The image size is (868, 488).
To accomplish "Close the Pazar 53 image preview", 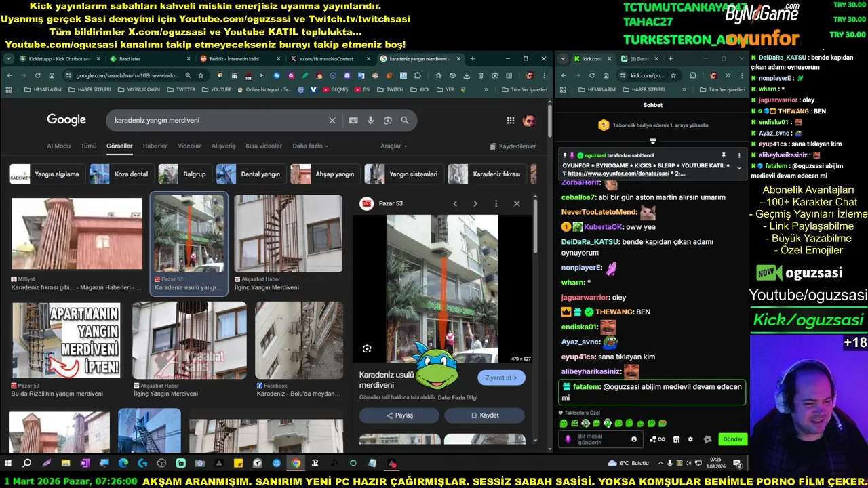I will (x=517, y=204).
